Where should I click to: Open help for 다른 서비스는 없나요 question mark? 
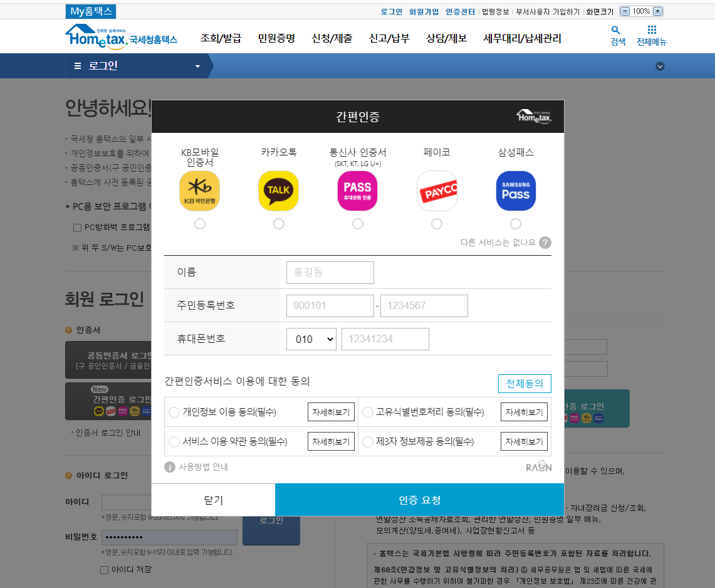coord(545,243)
